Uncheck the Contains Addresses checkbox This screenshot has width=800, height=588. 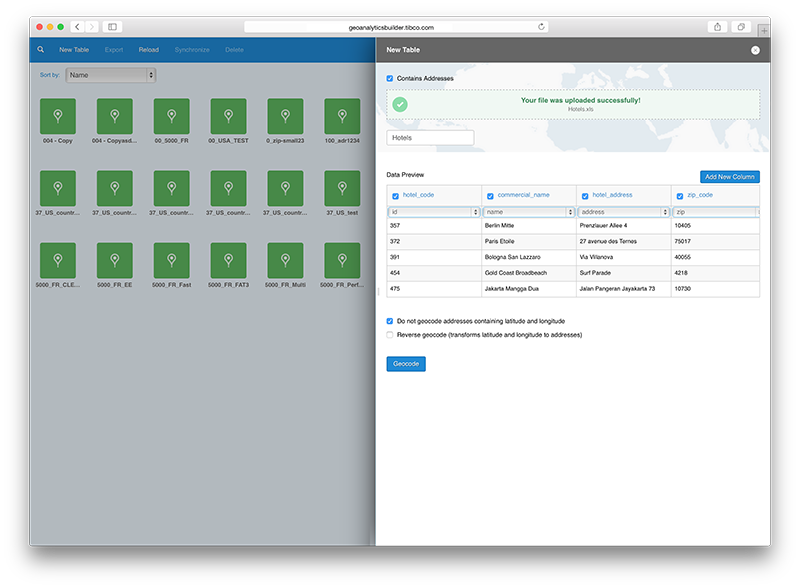point(390,78)
